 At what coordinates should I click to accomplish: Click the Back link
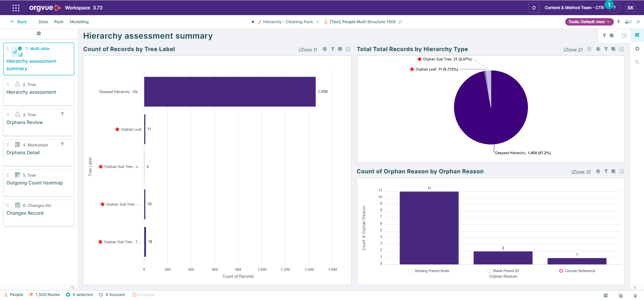[19, 22]
